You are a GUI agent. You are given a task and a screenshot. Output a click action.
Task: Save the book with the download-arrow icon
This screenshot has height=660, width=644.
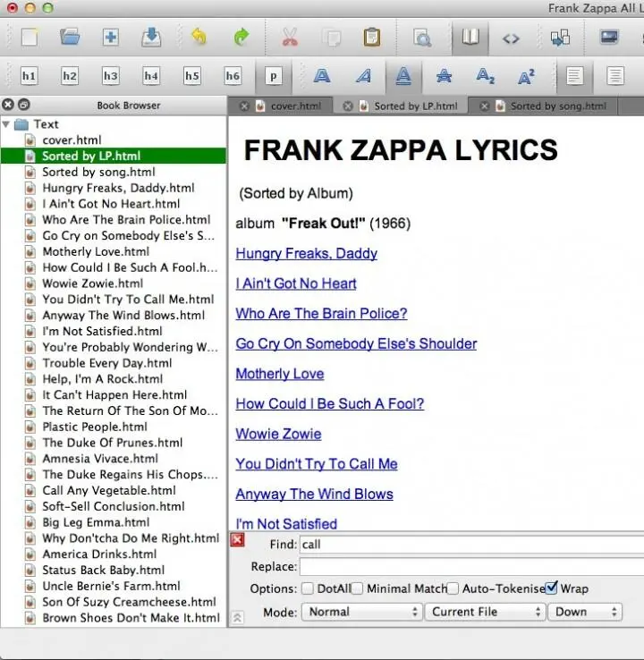150,37
